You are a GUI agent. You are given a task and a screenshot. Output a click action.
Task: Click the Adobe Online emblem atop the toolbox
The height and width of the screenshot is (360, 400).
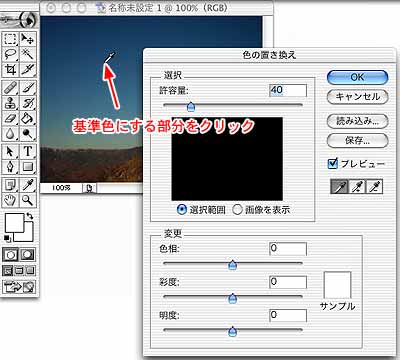pyautogui.click(x=19, y=20)
